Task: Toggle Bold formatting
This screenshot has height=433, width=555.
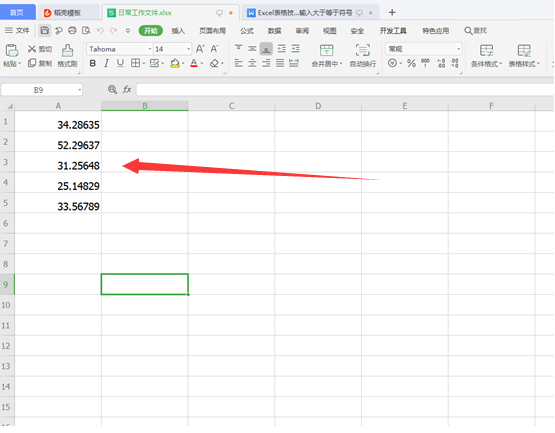Action: click(93, 63)
